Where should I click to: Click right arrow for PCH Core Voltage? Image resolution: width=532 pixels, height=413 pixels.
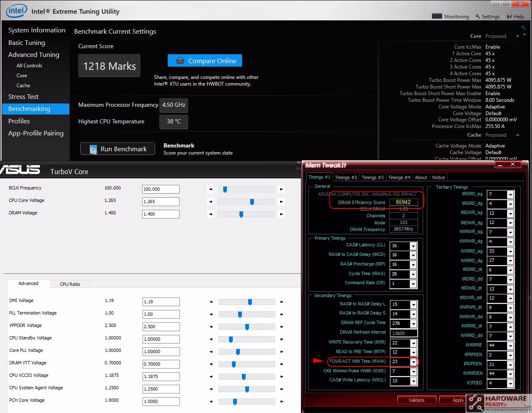pos(282,401)
